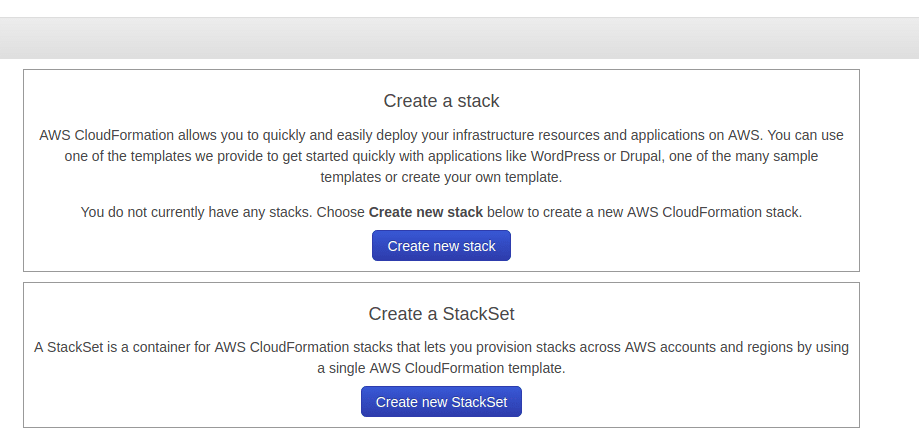919x432 pixels.
Task: Select the 'Create a StackSet' heading
Action: (x=441, y=314)
